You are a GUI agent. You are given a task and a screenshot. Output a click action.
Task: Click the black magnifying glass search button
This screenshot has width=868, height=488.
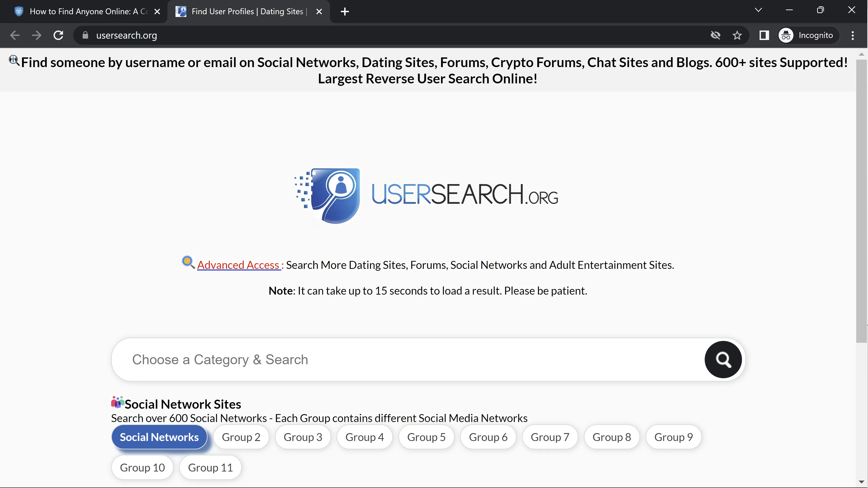723,360
